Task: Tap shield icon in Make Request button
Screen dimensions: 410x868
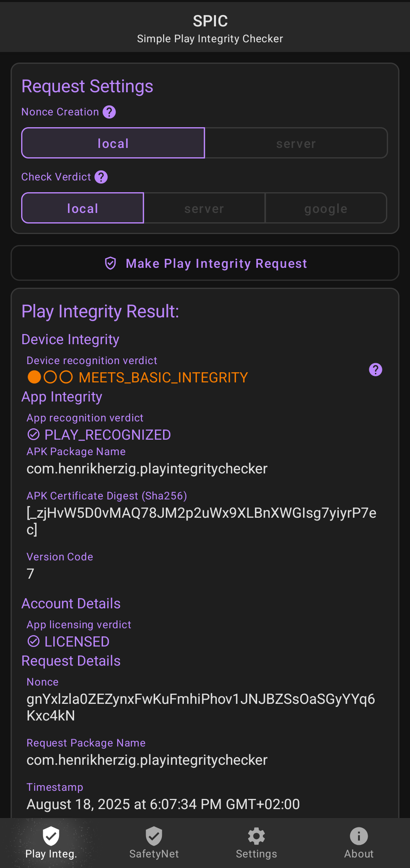Action: (111, 263)
